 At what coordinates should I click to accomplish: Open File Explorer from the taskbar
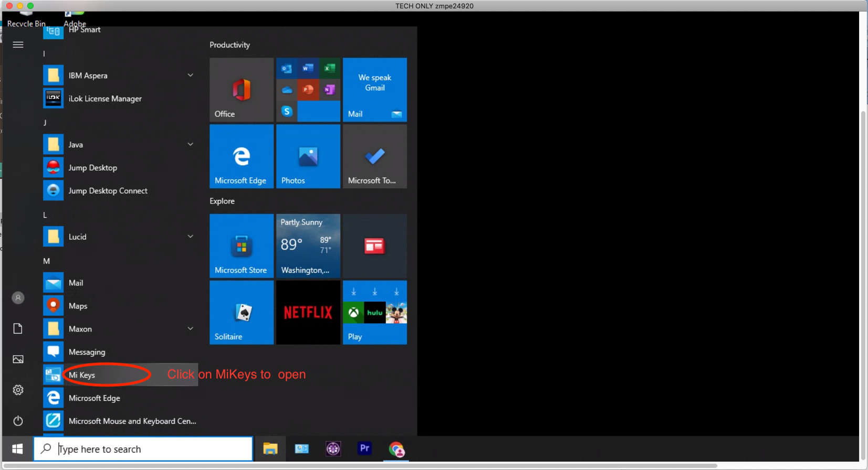click(x=270, y=449)
